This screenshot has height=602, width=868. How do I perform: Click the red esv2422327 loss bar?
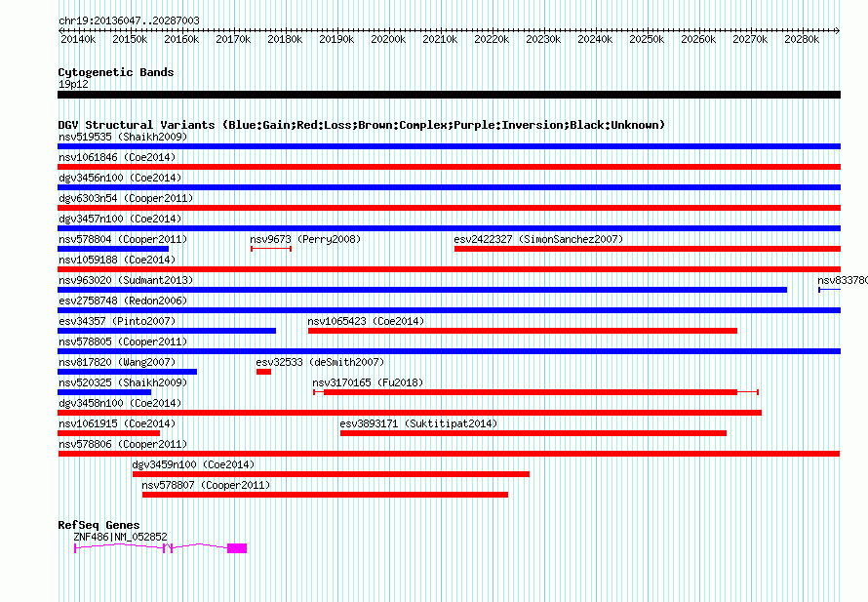tap(648, 249)
